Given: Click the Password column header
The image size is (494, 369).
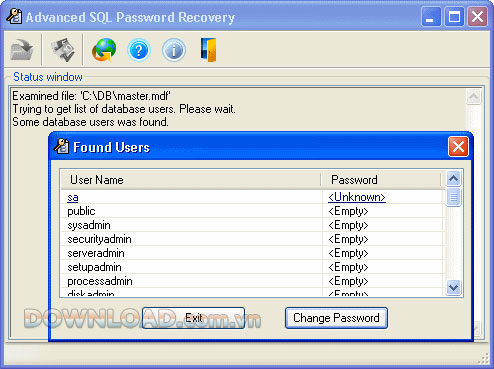Looking at the screenshot, I should [x=381, y=180].
